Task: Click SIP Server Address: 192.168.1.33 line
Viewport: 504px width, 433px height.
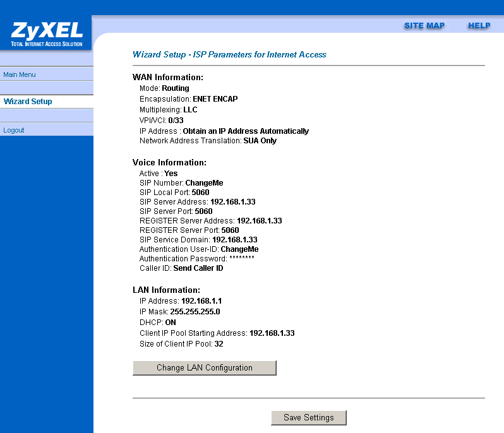Action: click(197, 202)
